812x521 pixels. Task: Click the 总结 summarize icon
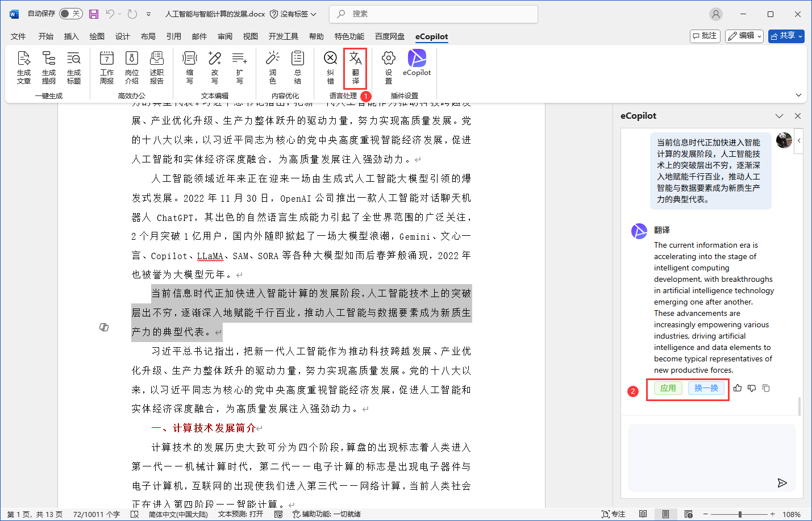click(x=298, y=67)
